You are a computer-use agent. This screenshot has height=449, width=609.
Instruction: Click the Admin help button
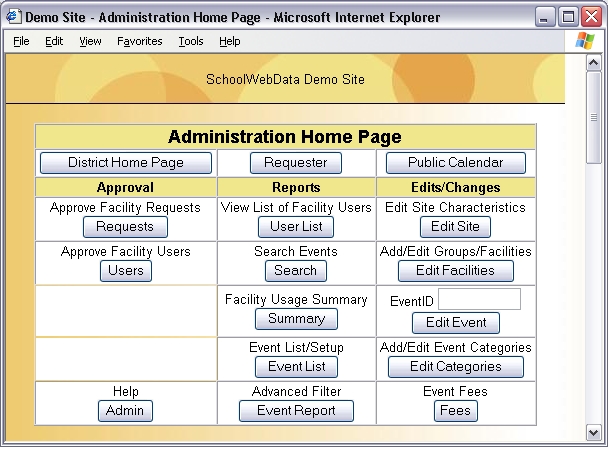(125, 411)
